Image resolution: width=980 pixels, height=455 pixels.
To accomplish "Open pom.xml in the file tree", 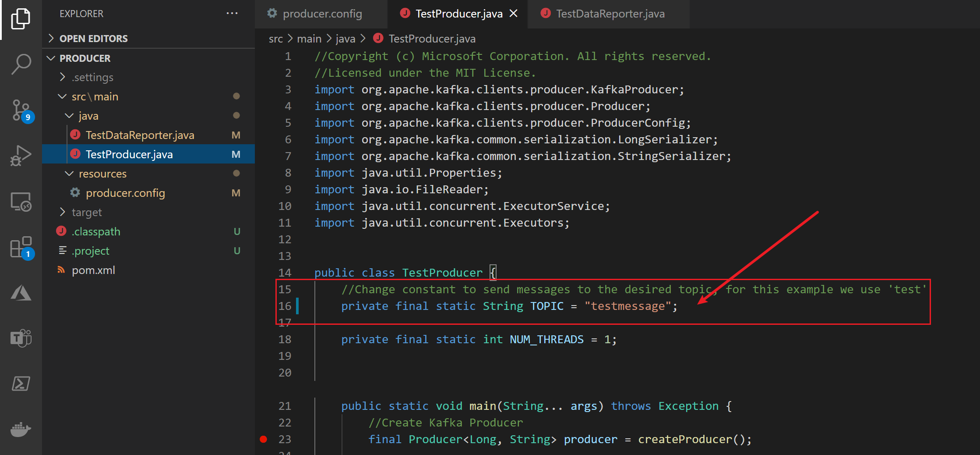I will (93, 270).
